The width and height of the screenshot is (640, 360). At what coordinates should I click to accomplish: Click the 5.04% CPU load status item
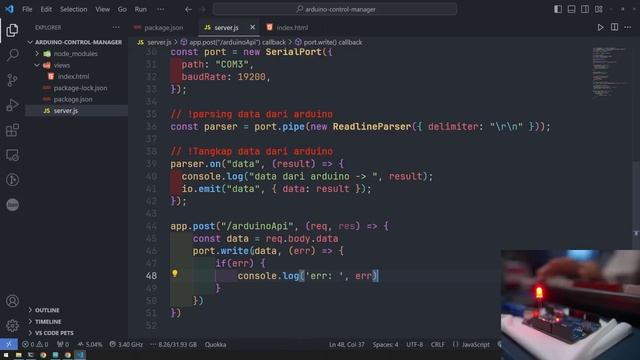[90, 344]
